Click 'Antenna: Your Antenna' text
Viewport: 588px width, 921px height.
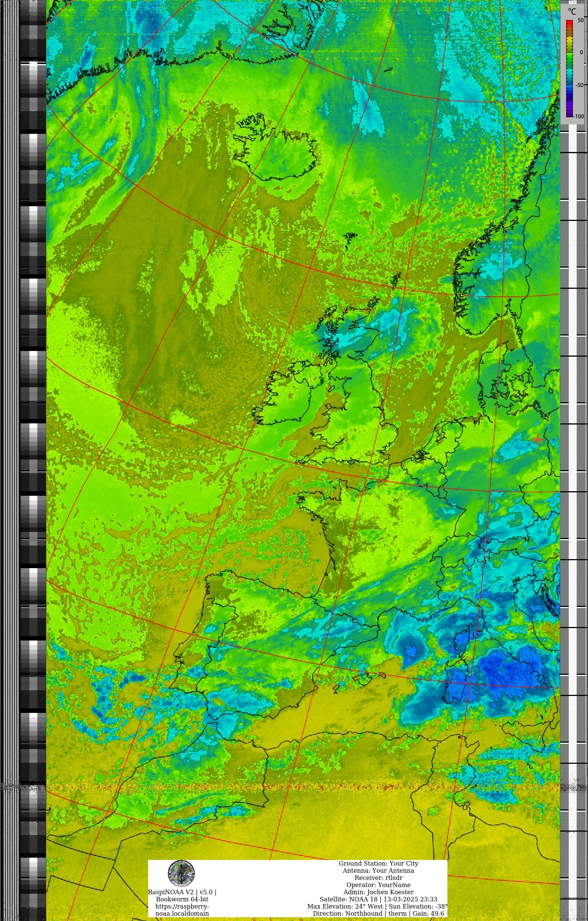(378, 870)
